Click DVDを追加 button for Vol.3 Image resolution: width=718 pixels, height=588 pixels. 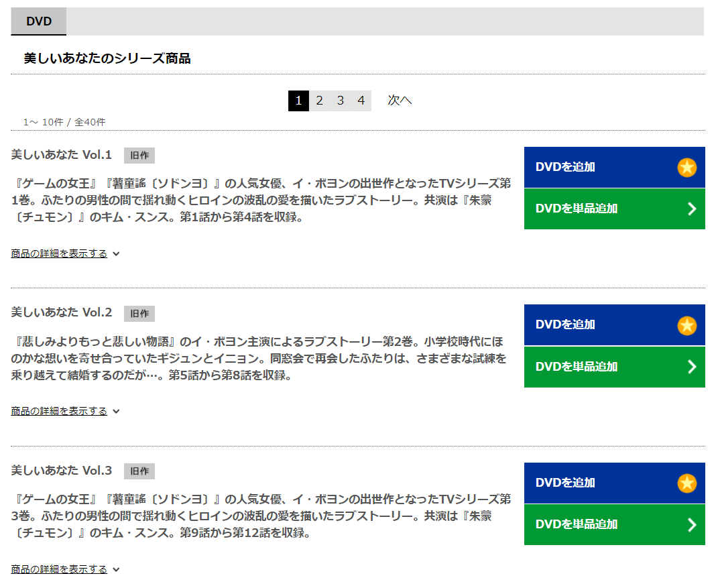pos(615,483)
